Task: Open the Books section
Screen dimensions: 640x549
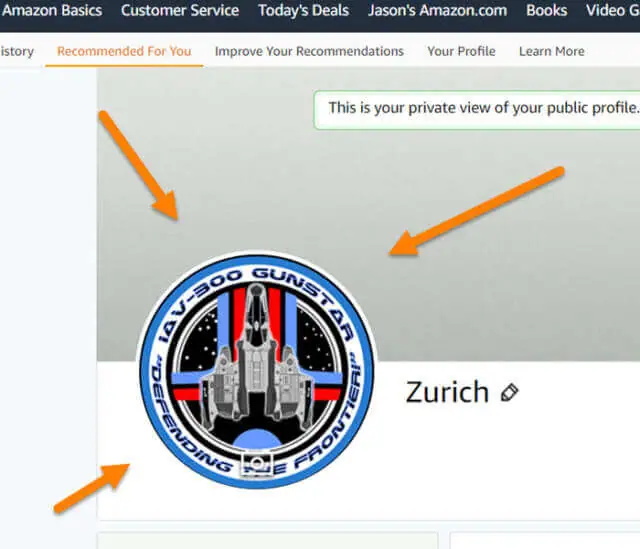Action: (547, 10)
